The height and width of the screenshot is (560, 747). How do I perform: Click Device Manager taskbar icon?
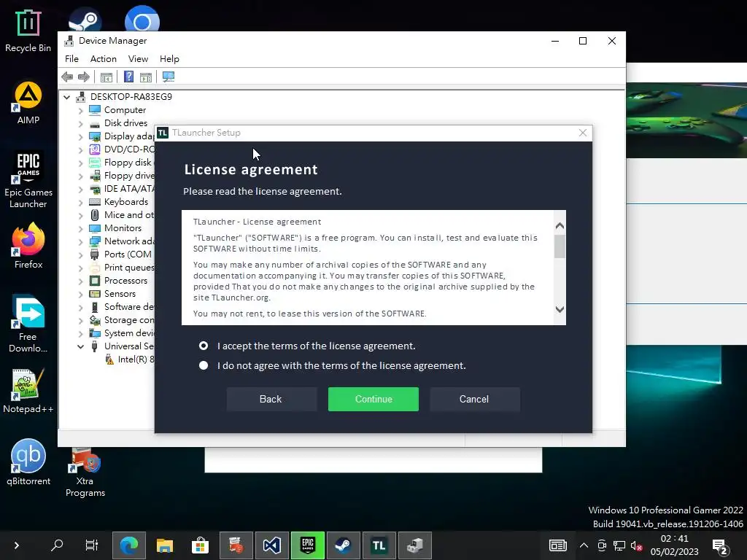(x=415, y=545)
